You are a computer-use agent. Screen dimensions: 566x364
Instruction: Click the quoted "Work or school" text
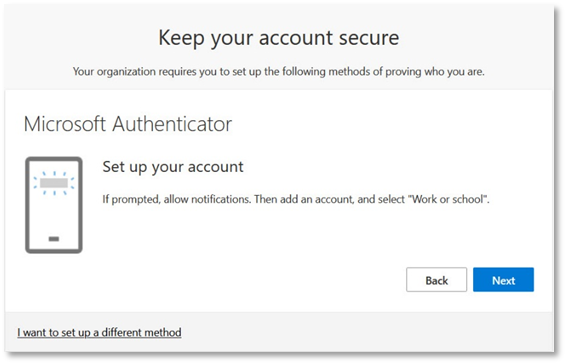(x=448, y=199)
